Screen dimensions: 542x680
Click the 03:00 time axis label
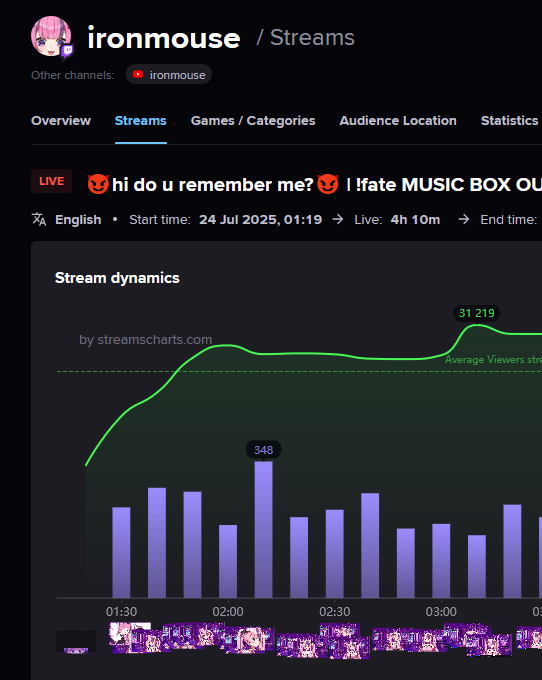pyautogui.click(x=441, y=612)
